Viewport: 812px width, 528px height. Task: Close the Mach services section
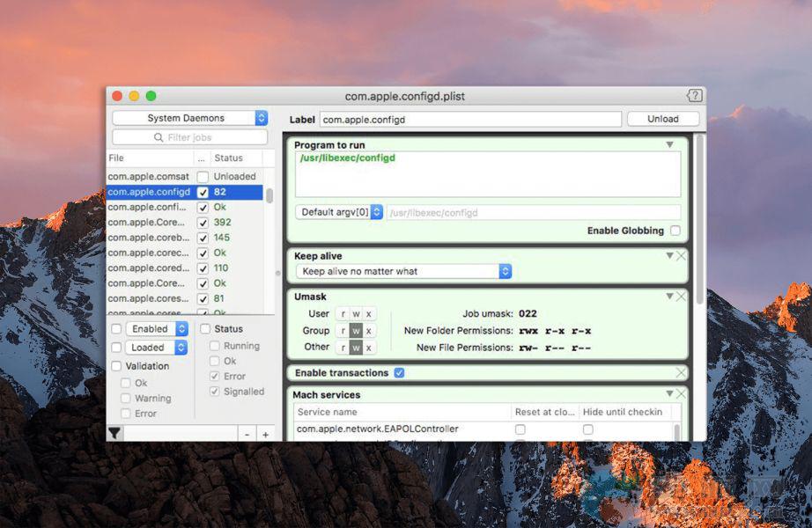[681, 394]
